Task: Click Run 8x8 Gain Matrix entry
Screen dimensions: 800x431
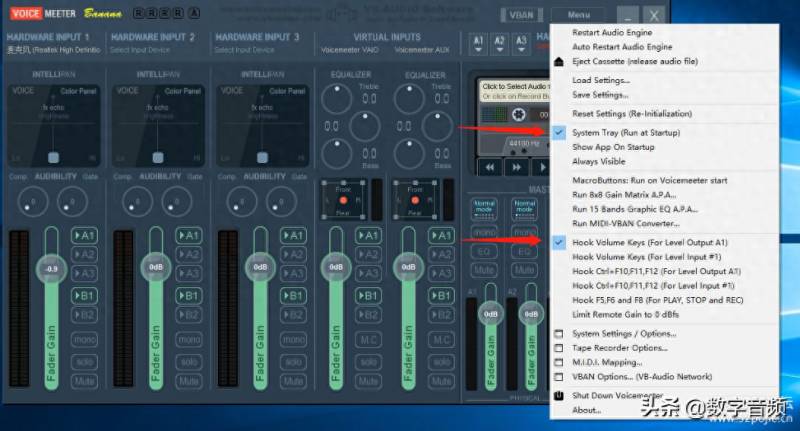Action: coord(624,195)
